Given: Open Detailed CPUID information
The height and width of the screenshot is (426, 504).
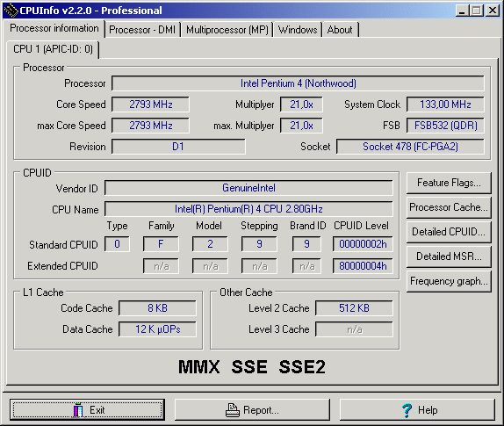Looking at the screenshot, I should pyautogui.click(x=449, y=232).
